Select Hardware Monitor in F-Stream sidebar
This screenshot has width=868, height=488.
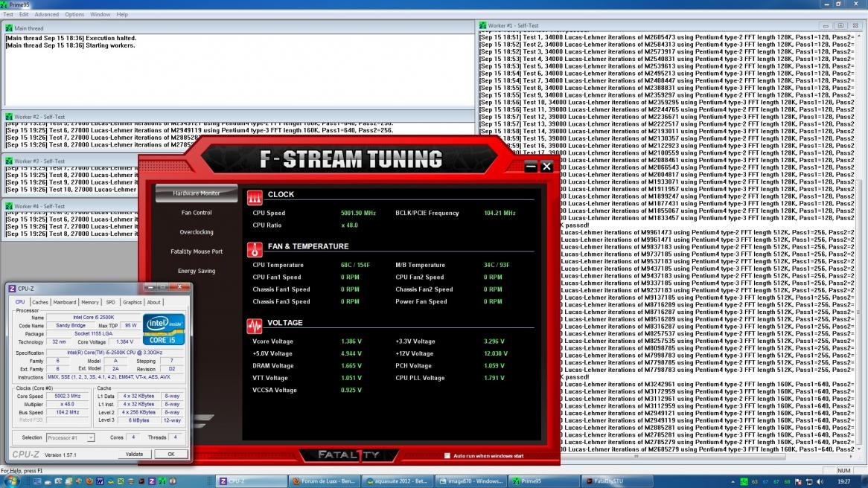pos(197,193)
